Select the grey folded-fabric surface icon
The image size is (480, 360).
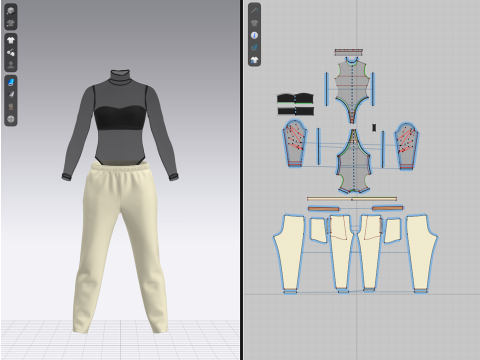click(11, 95)
